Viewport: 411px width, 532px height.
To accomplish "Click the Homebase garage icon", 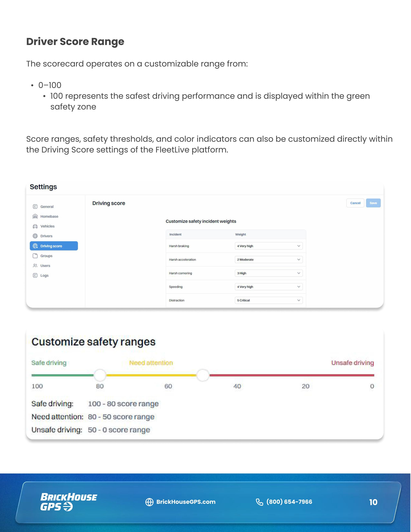I will point(35,216).
